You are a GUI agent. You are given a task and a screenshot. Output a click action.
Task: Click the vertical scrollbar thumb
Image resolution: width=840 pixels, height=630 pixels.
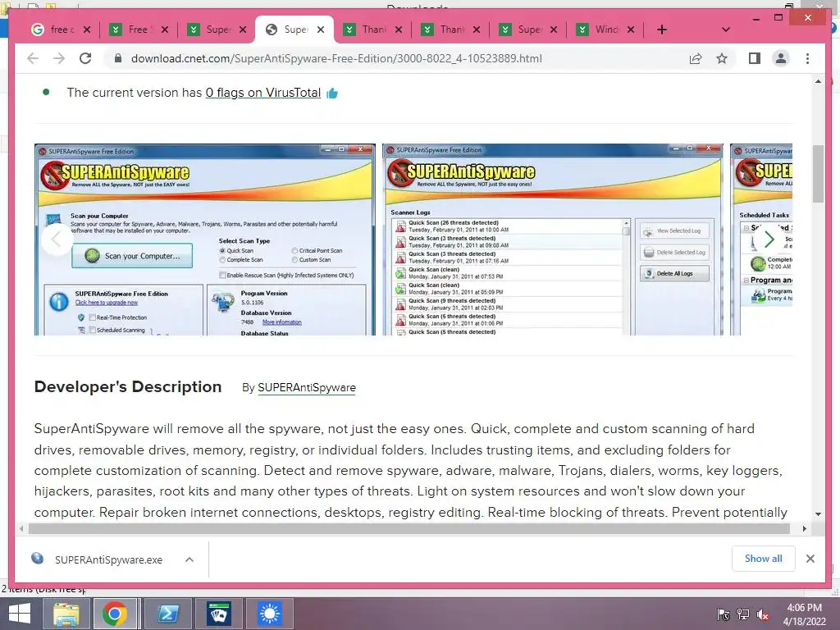click(x=818, y=174)
